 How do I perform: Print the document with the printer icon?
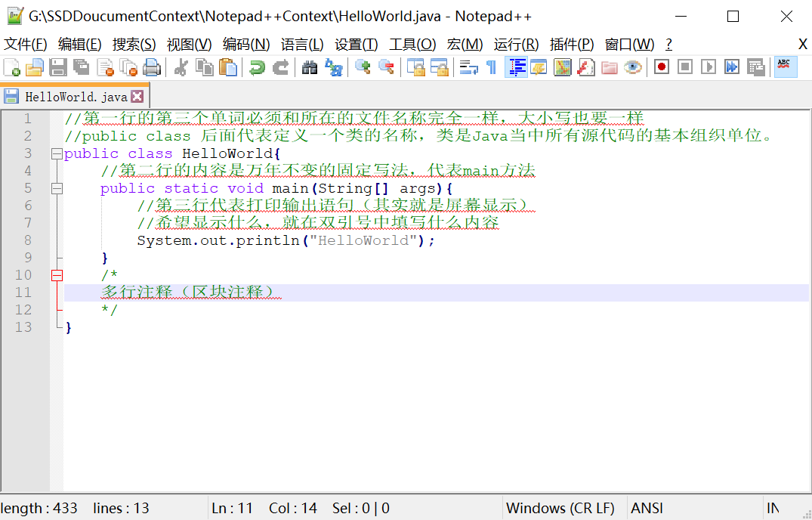(x=152, y=67)
